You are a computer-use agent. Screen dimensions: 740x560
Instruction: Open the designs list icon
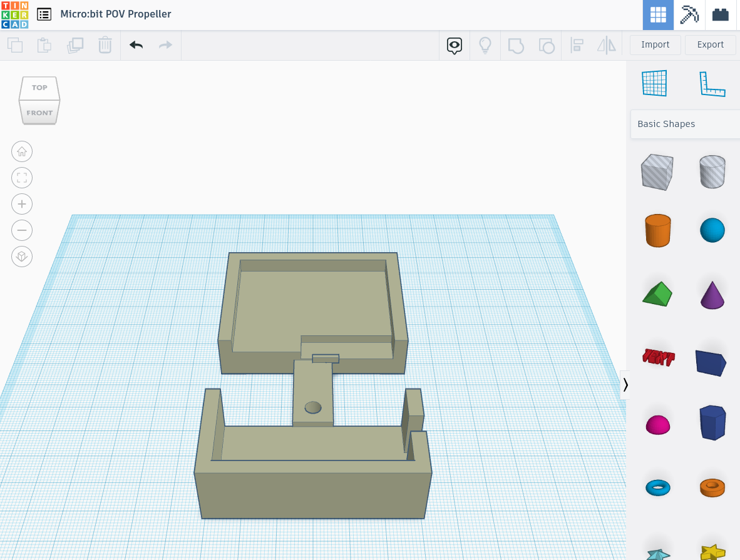coord(44,14)
